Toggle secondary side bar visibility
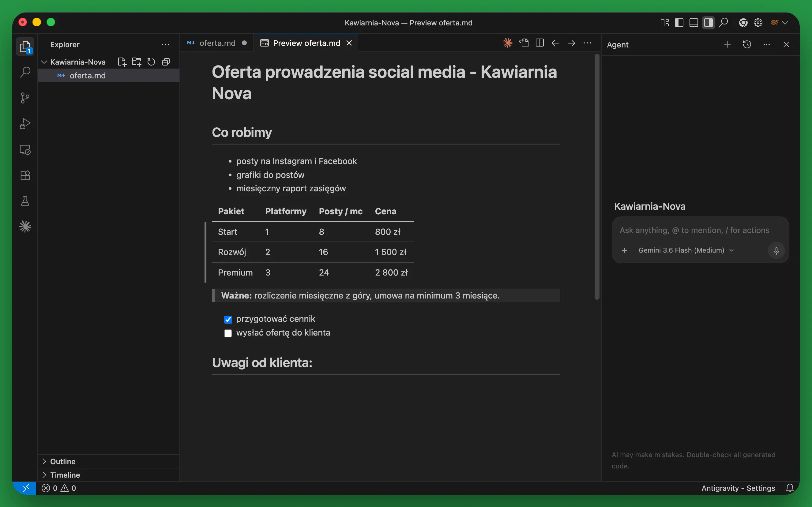 709,22
